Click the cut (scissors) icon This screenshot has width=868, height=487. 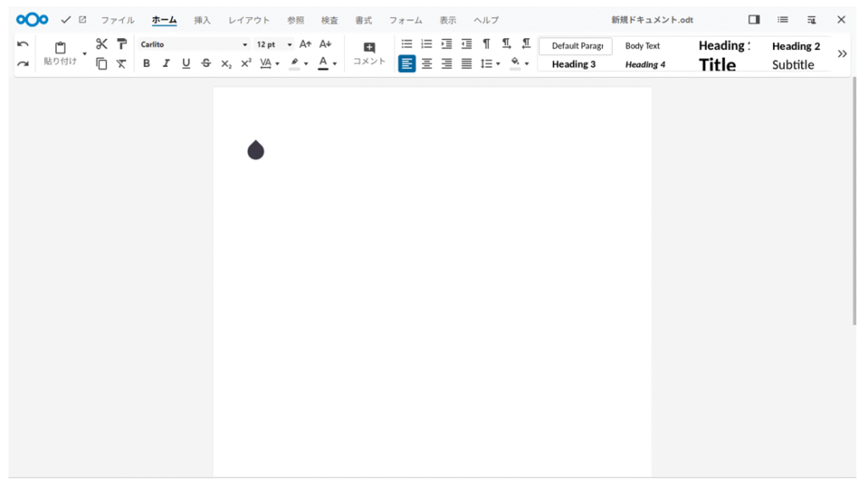(102, 44)
